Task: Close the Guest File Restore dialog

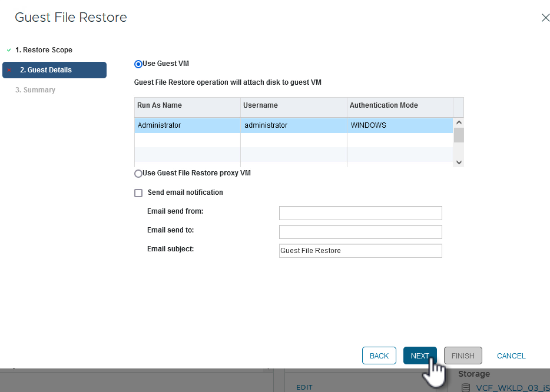Action: pyautogui.click(x=545, y=18)
